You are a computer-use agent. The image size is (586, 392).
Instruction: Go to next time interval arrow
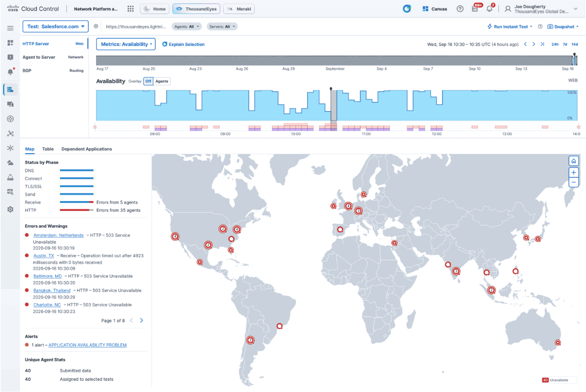[533, 44]
